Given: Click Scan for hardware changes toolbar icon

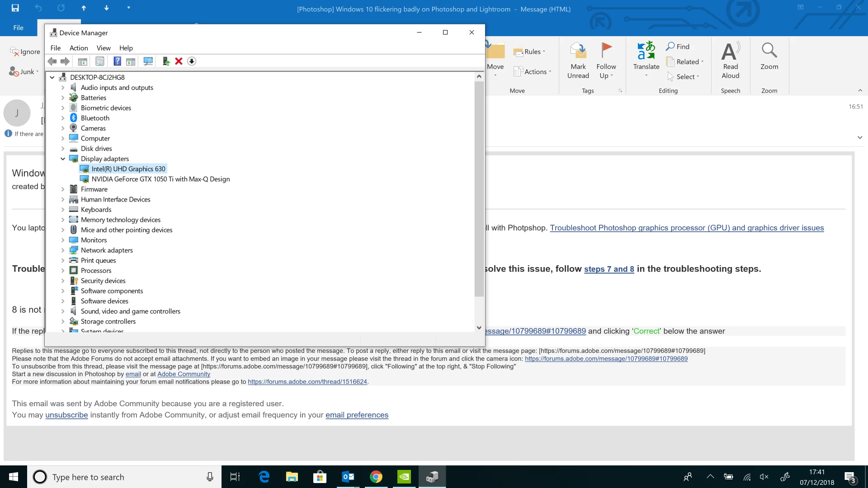Looking at the screenshot, I should (x=148, y=61).
